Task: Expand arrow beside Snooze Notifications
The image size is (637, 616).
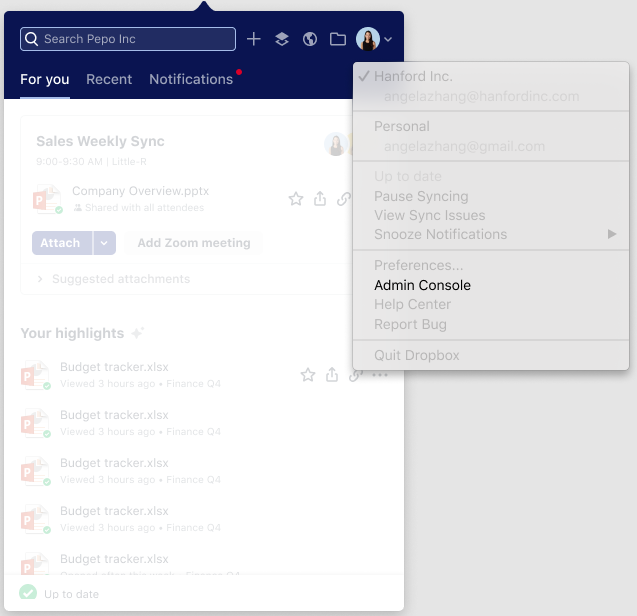Action: point(612,234)
